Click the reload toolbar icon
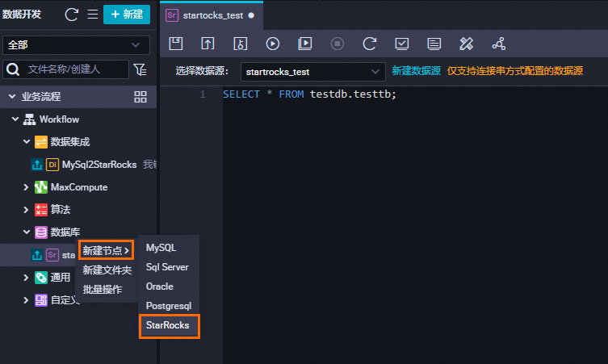Viewport: 608px width, 364px height. click(x=370, y=44)
